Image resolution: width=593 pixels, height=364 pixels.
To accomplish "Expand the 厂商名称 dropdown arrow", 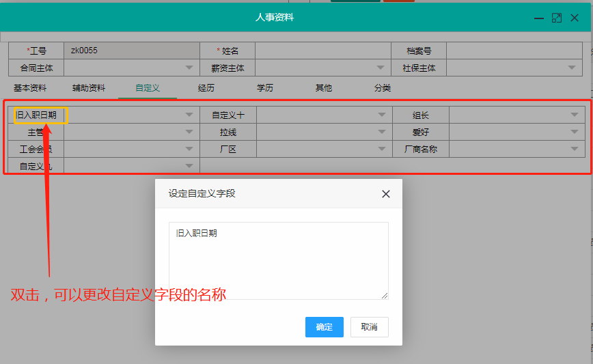I will [575, 149].
